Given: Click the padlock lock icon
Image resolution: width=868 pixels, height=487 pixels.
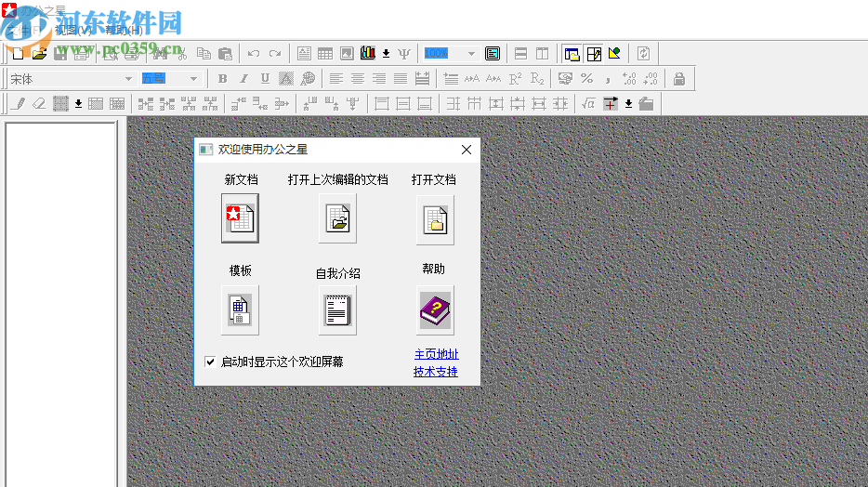Looking at the screenshot, I should point(679,79).
